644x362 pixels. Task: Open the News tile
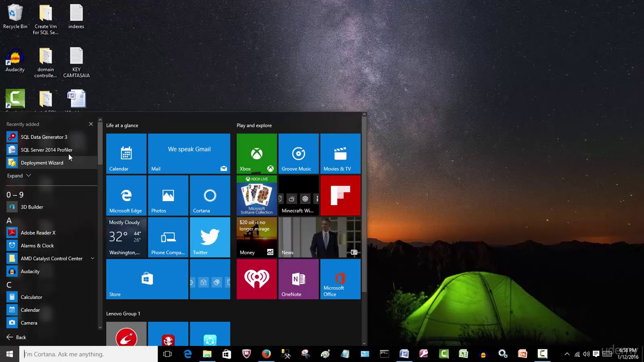[x=319, y=237]
